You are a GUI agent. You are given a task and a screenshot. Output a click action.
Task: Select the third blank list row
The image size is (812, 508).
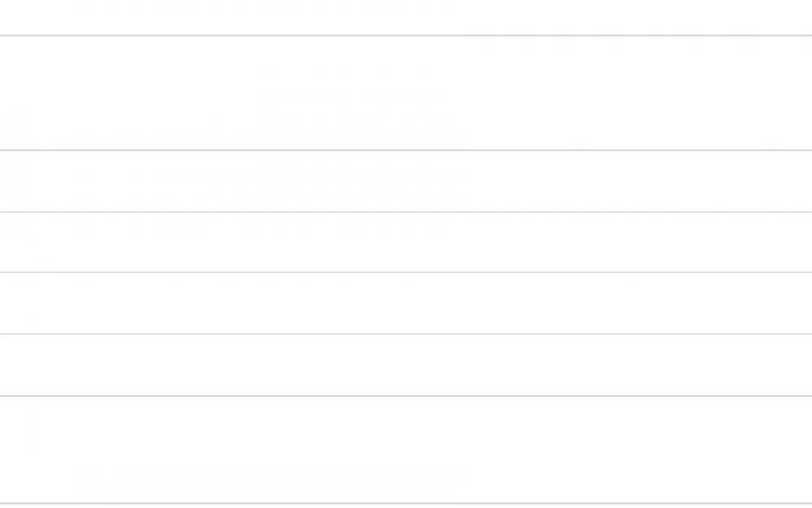(x=406, y=242)
